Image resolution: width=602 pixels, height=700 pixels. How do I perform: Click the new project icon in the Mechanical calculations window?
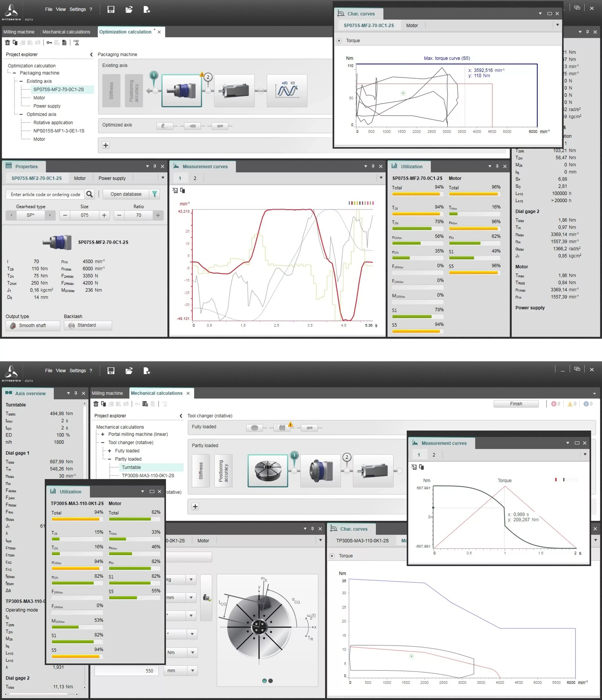(147, 371)
